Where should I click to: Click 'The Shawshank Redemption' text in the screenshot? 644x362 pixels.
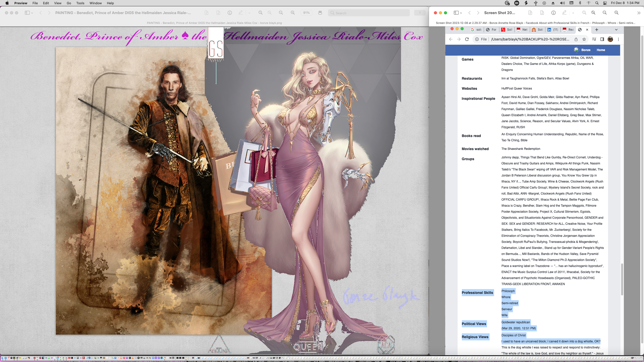coord(521,149)
